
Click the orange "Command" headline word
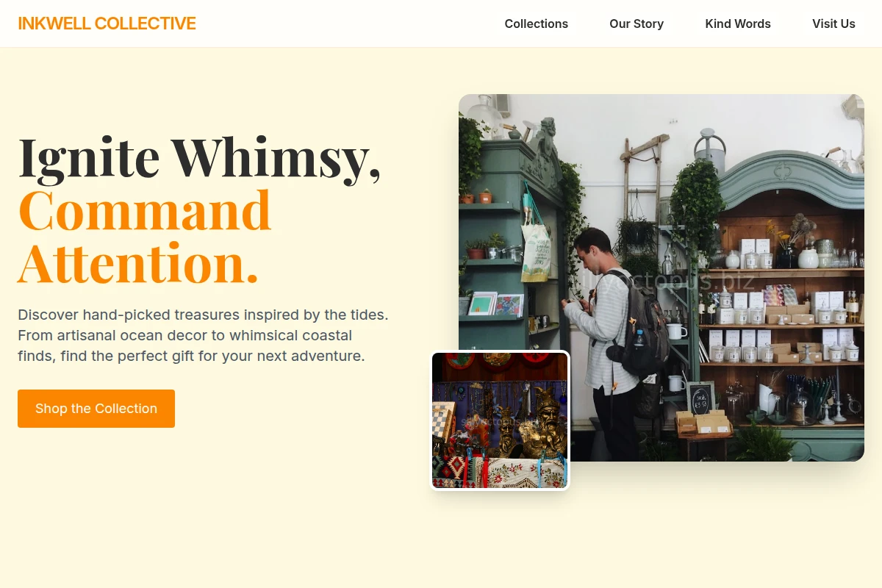145,209
